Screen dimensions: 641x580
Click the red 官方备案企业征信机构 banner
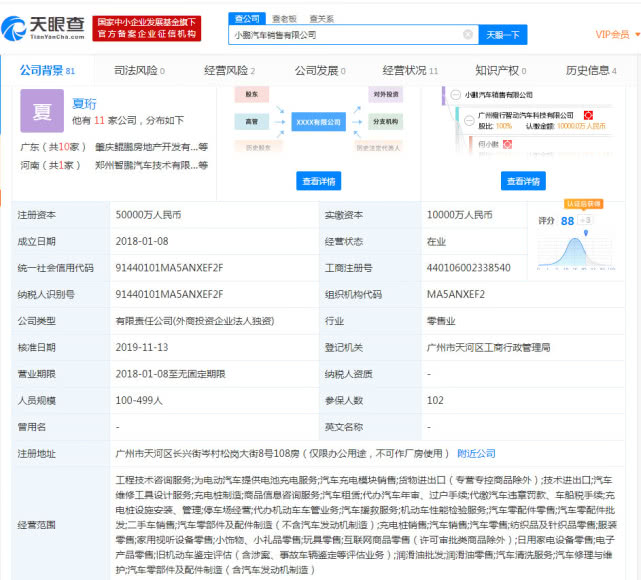click(147, 28)
